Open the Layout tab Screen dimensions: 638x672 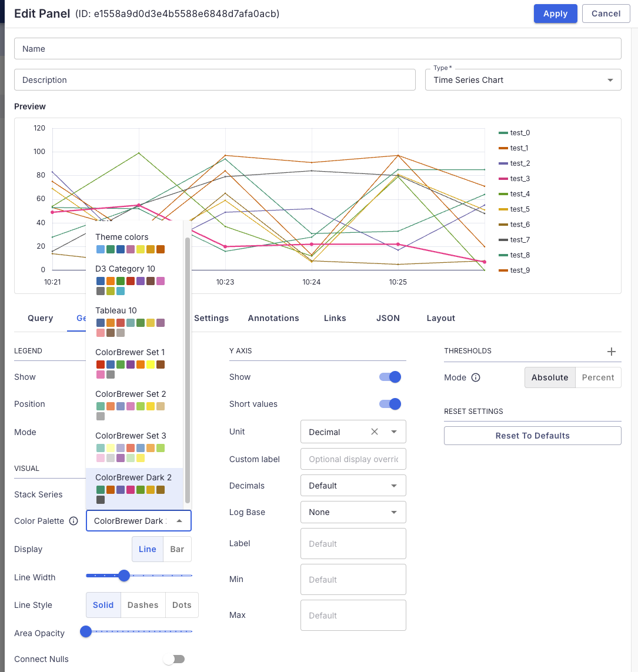tap(441, 318)
